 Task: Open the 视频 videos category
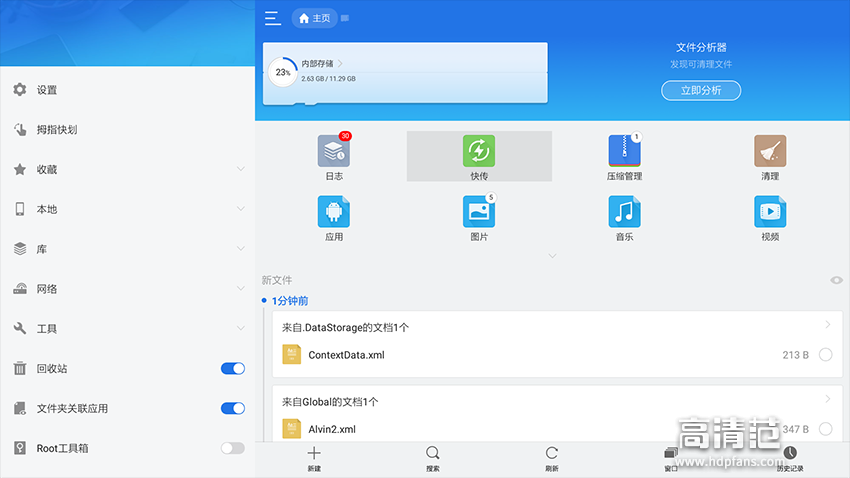pos(770,218)
